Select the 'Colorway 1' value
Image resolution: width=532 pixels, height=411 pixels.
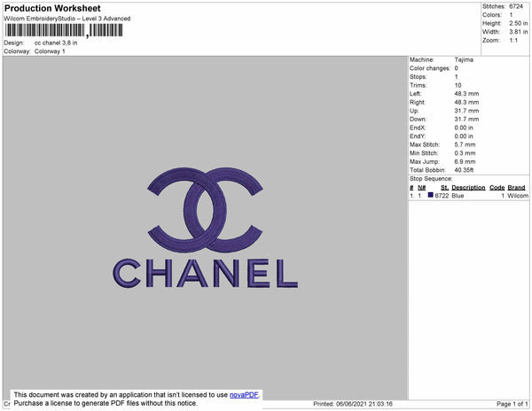50,51
